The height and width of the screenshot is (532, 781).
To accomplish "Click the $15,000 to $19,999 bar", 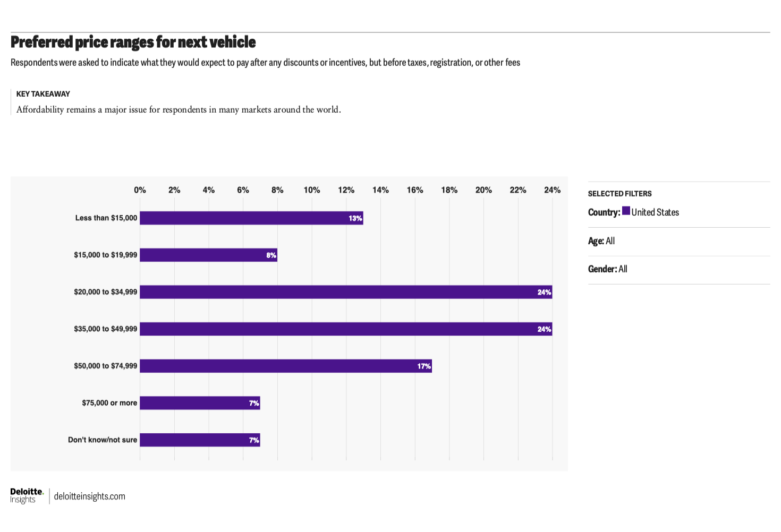I will click(x=207, y=255).
